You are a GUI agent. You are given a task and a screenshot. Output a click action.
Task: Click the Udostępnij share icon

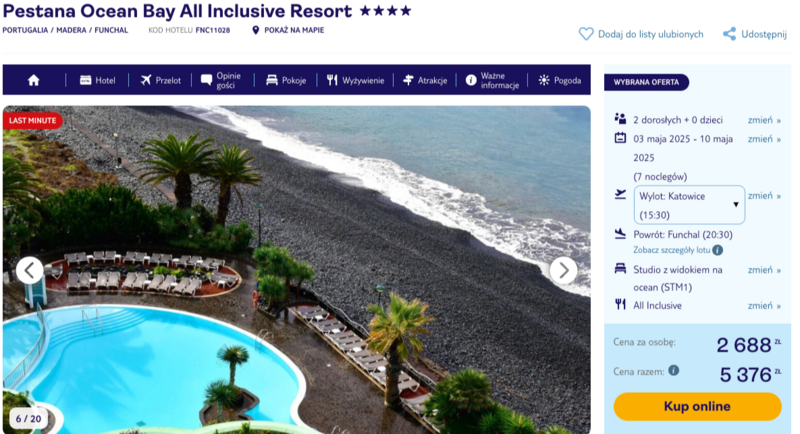(x=729, y=34)
